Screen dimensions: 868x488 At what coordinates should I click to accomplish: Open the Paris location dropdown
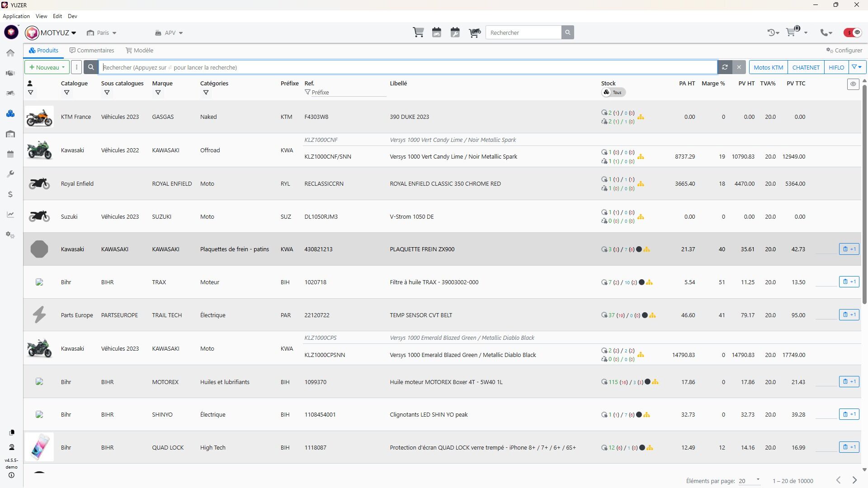[102, 33]
